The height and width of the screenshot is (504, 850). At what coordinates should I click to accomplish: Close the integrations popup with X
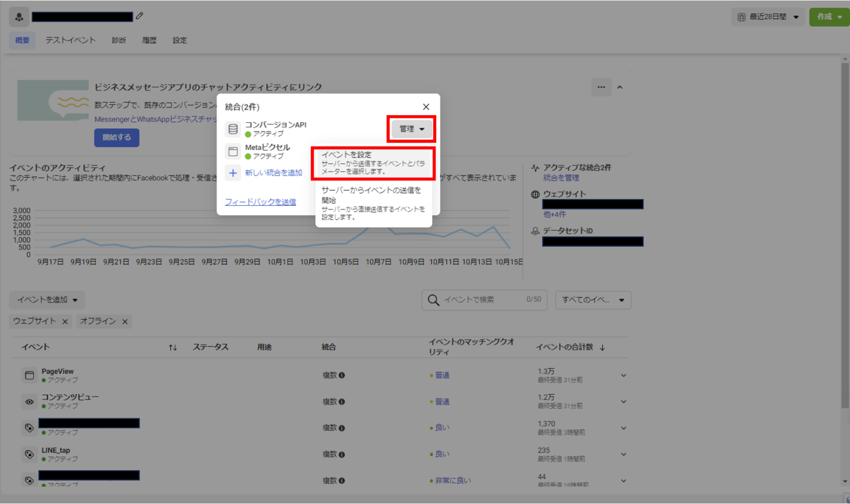(426, 107)
